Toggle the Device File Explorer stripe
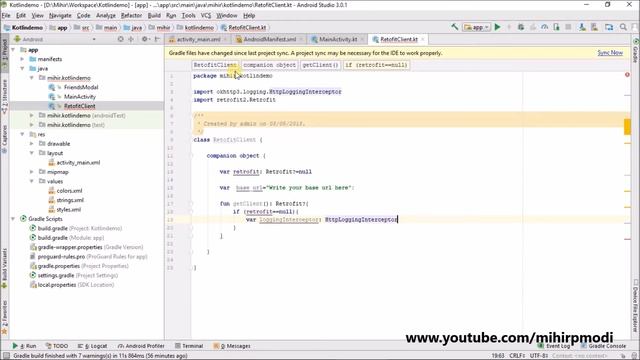This screenshot has width=640, height=360. tap(636, 306)
